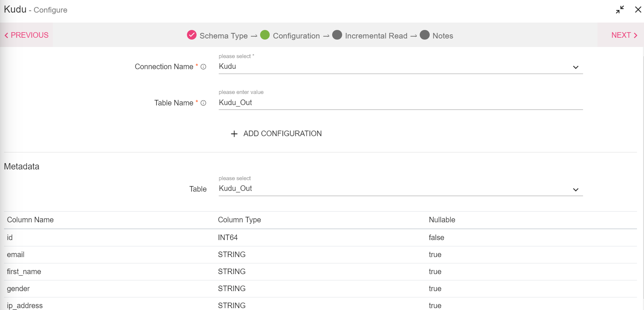
Task: Click the collapse dialog arrows icon
Action: pyautogui.click(x=620, y=10)
